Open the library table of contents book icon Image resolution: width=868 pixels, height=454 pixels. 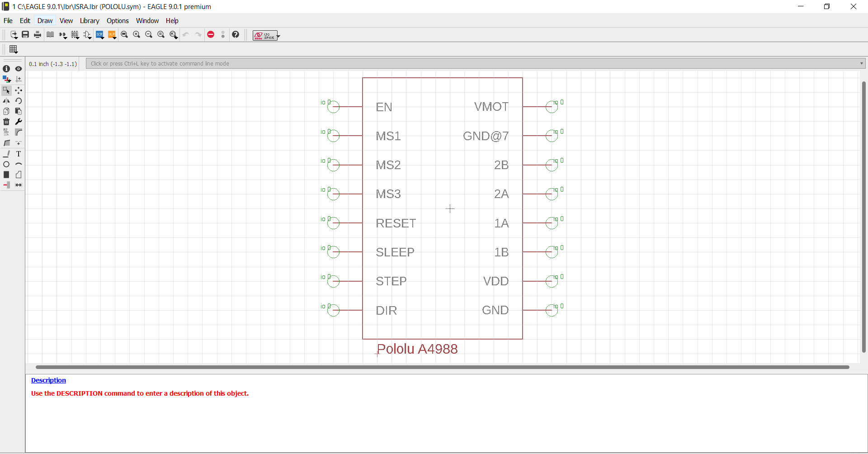(50, 34)
